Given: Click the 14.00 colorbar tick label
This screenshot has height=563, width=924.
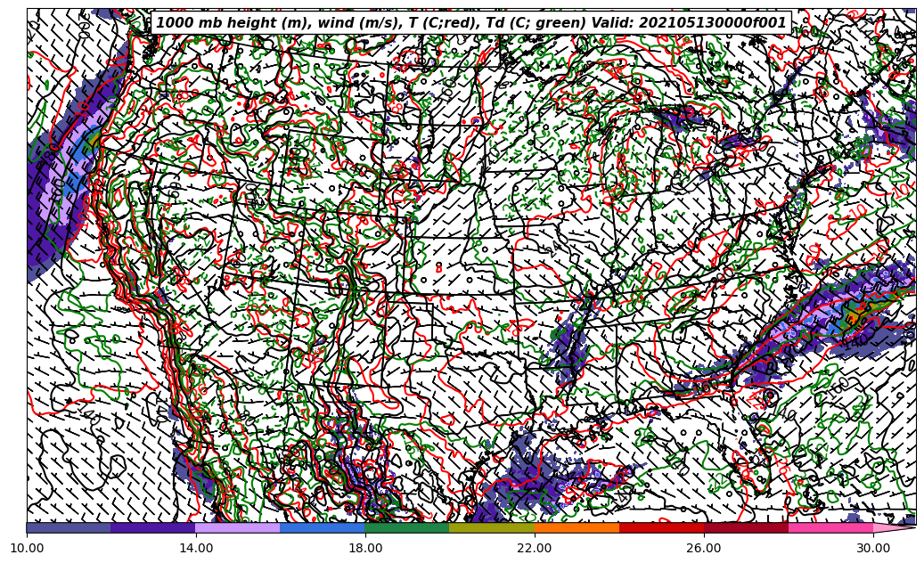Looking at the screenshot, I should 196,548.
